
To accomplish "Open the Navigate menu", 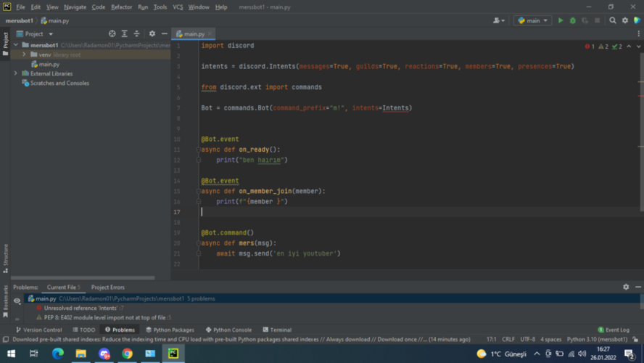I will (x=75, y=7).
